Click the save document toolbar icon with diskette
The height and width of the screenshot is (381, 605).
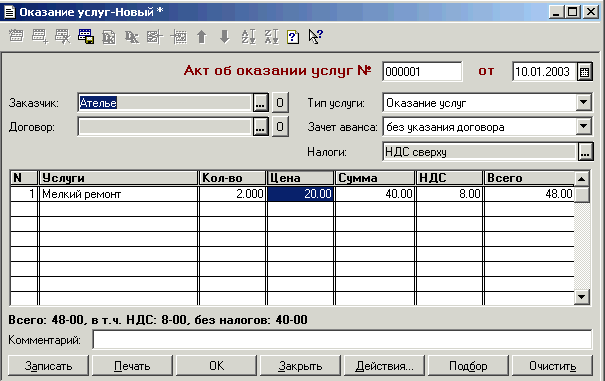[86, 36]
